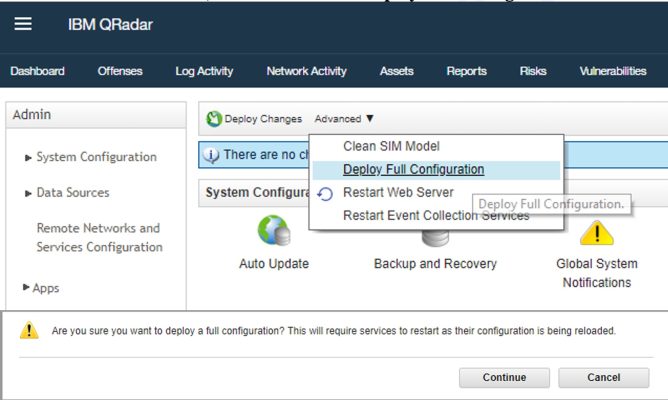
Task: Select Deploy Full Configuration menu entry
Action: pos(413,170)
